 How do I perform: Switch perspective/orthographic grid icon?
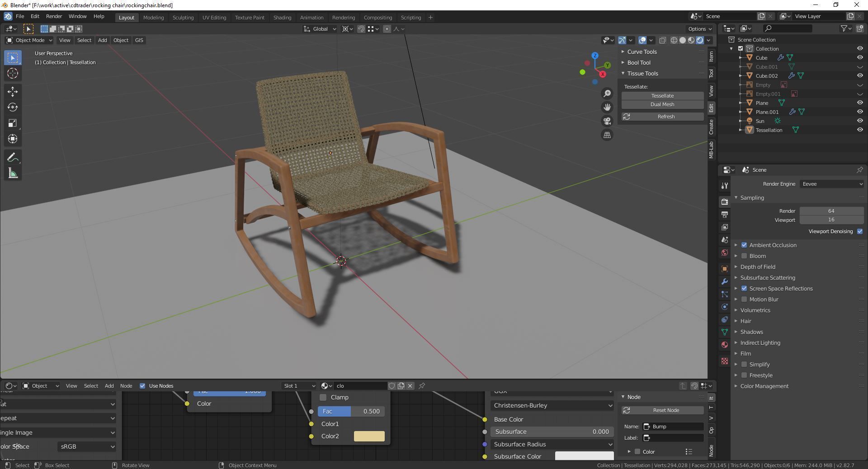[607, 135]
